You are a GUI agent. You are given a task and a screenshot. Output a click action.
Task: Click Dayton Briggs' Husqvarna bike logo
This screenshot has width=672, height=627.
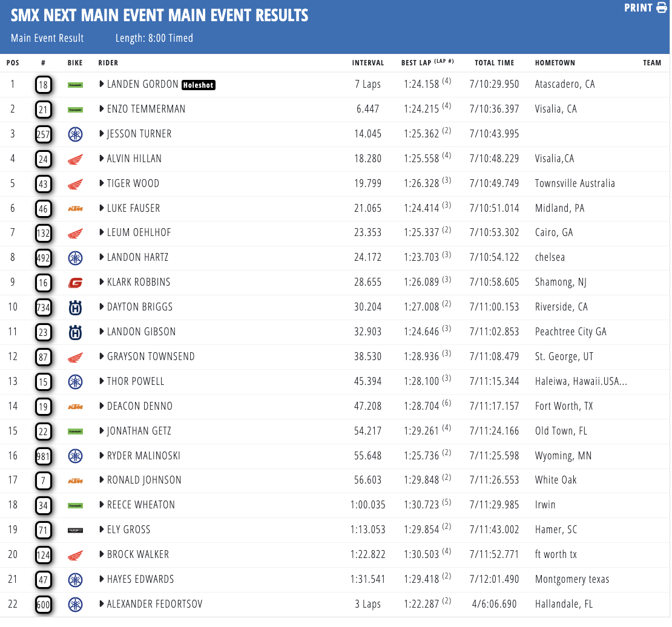coord(75,307)
